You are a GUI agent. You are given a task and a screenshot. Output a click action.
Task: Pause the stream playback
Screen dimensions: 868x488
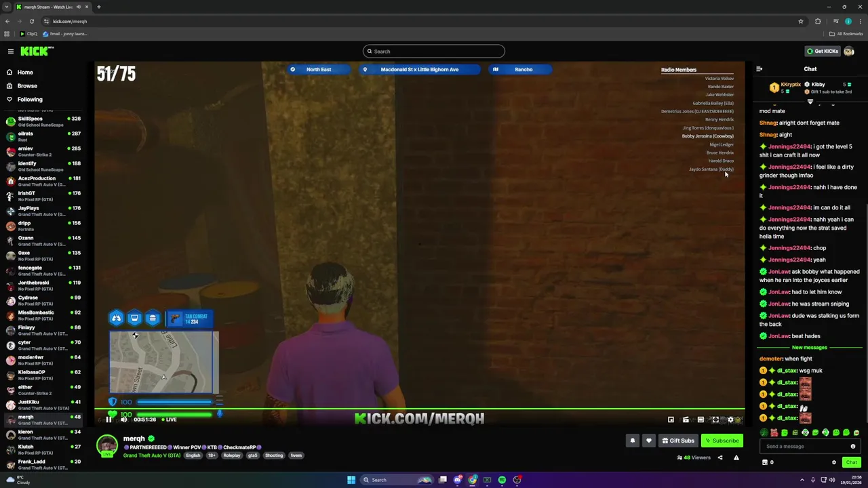(x=108, y=420)
